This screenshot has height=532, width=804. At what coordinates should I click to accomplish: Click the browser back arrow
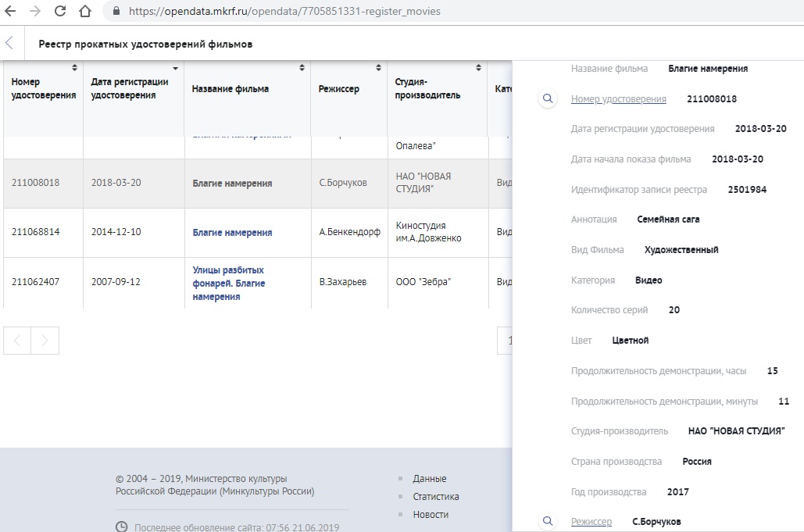pos(9,11)
